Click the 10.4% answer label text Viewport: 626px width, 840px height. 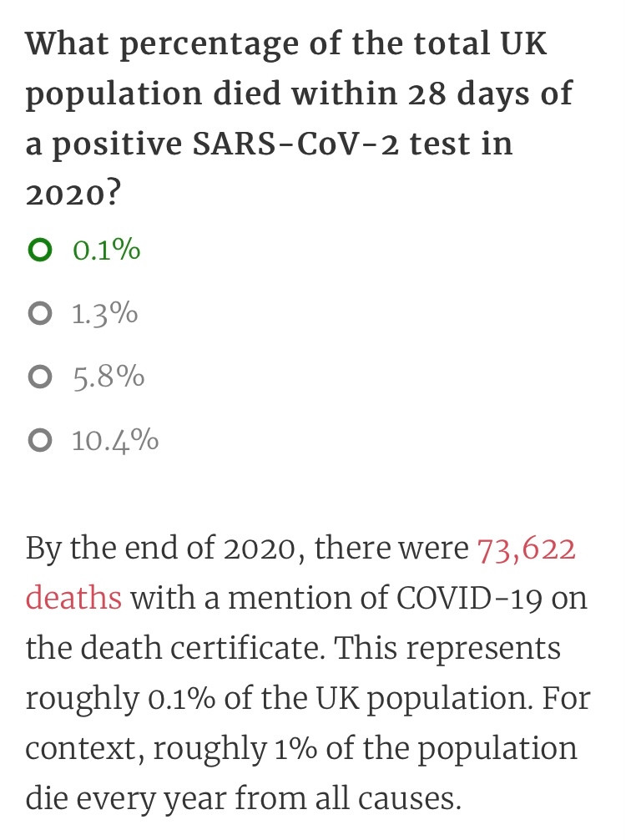[x=116, y=440]
